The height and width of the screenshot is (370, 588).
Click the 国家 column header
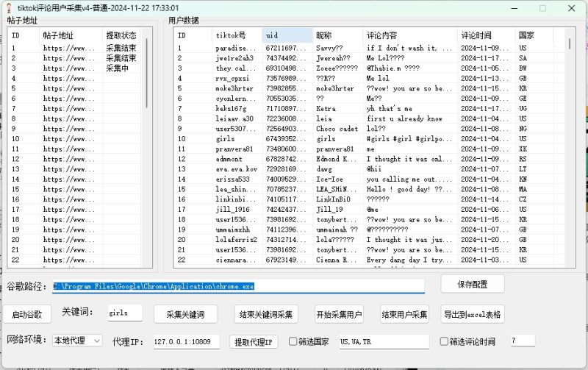[534, 35]
